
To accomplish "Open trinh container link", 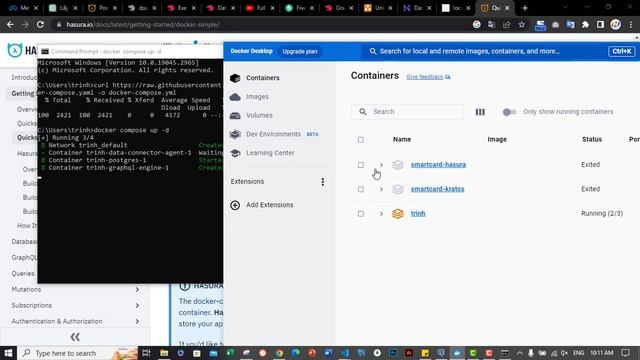I will [418, 213].
